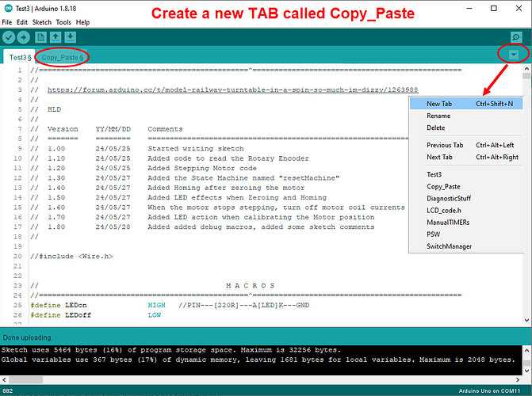
Task: Click the 'Added Homing after zeroing the motor' comment
Action: 226,188
